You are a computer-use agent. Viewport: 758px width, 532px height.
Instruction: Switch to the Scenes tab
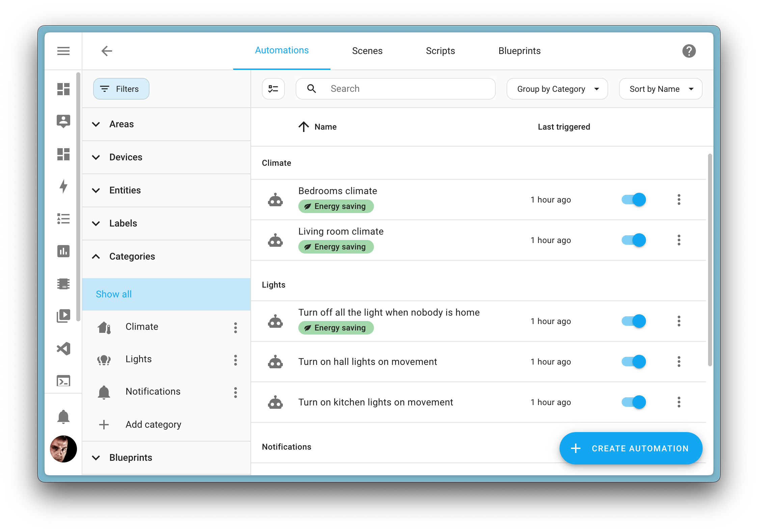tap(367, 51)
